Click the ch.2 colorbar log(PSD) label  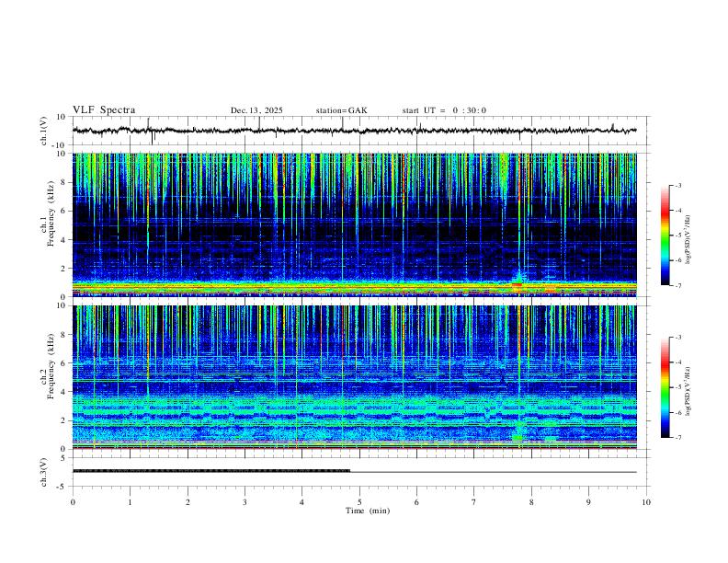tap(688, 391)
